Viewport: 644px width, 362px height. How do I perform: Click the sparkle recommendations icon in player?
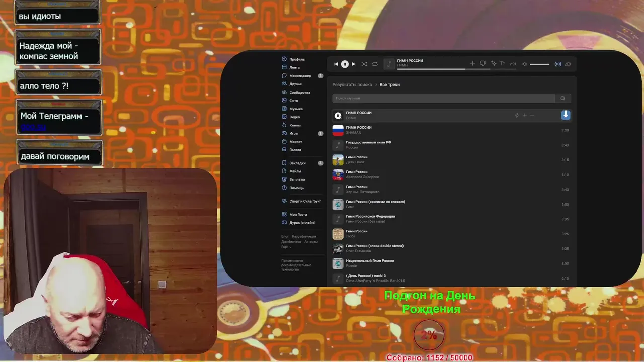[493, 63]
